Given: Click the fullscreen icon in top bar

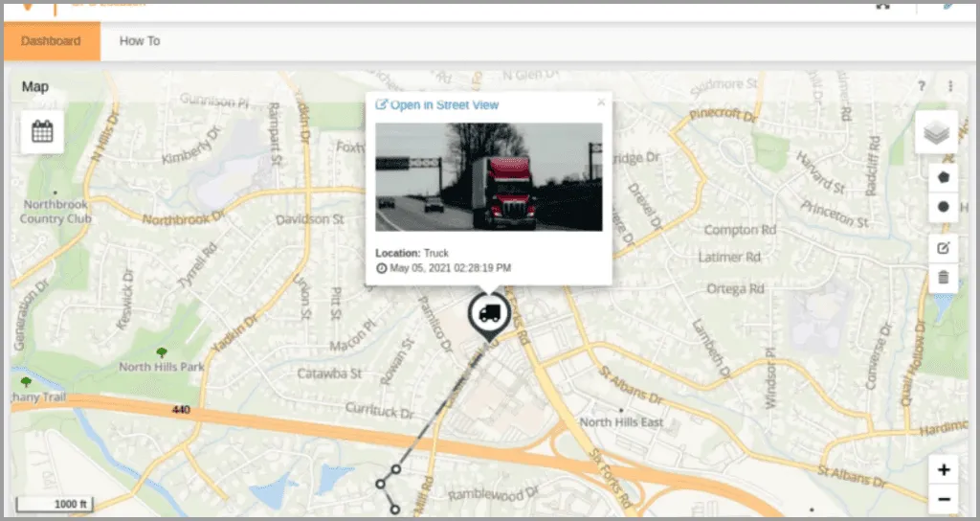Looking at the screenshot, I should [x=882, y=6].
